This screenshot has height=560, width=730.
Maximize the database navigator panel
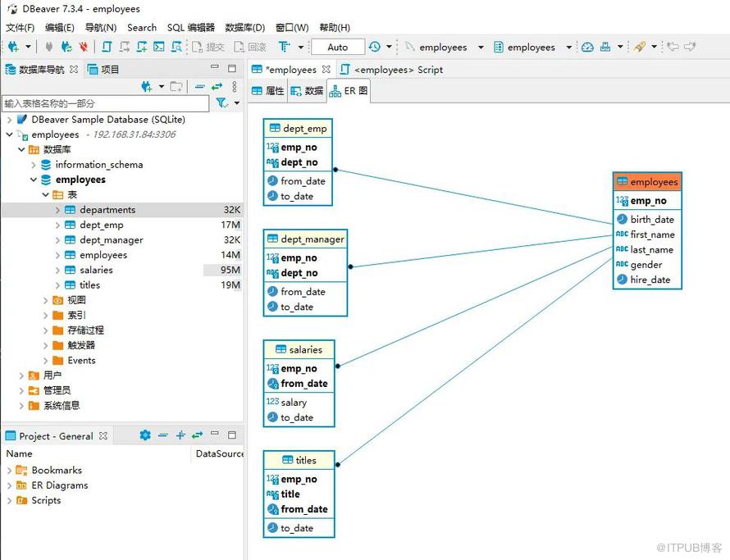pyautogui.click(x=232, y=69)
